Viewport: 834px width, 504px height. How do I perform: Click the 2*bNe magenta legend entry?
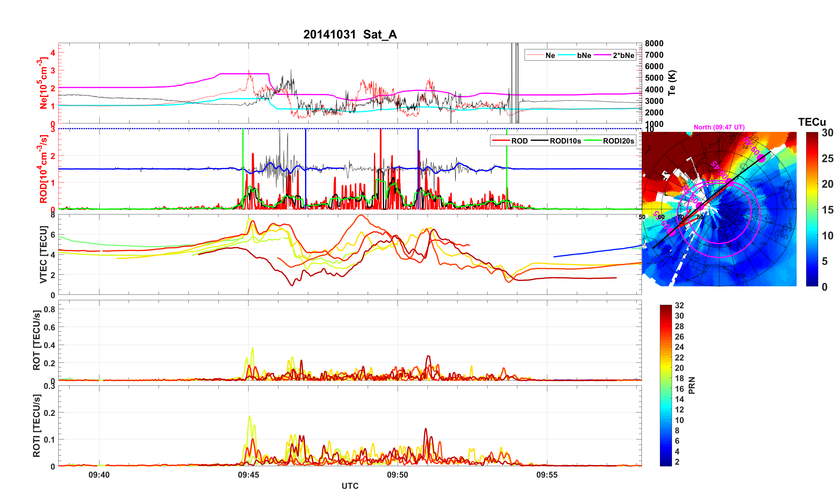pos(623,55)
